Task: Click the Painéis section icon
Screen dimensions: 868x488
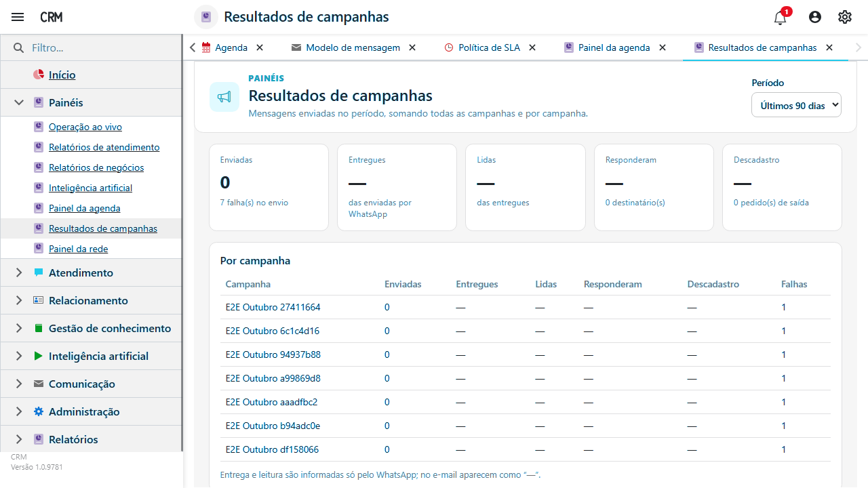Action: click(39, 102)
